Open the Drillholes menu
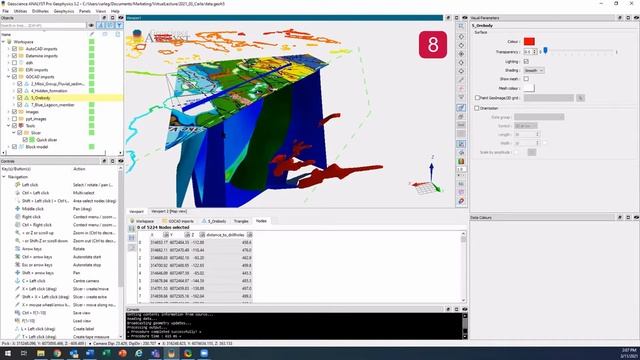Screen dimensions: 640x360 tap(40, 11)
